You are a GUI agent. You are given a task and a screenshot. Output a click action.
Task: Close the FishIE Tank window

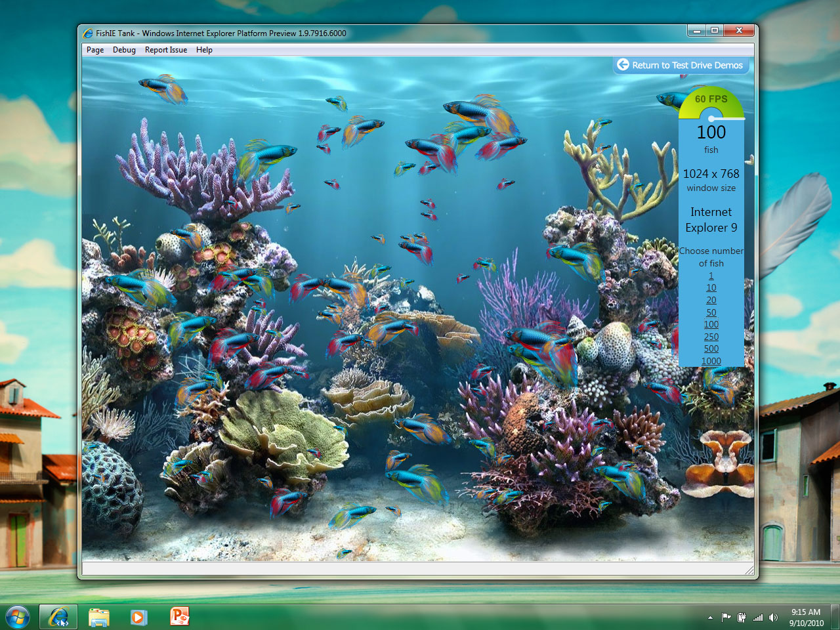click(x=739, y=30)
